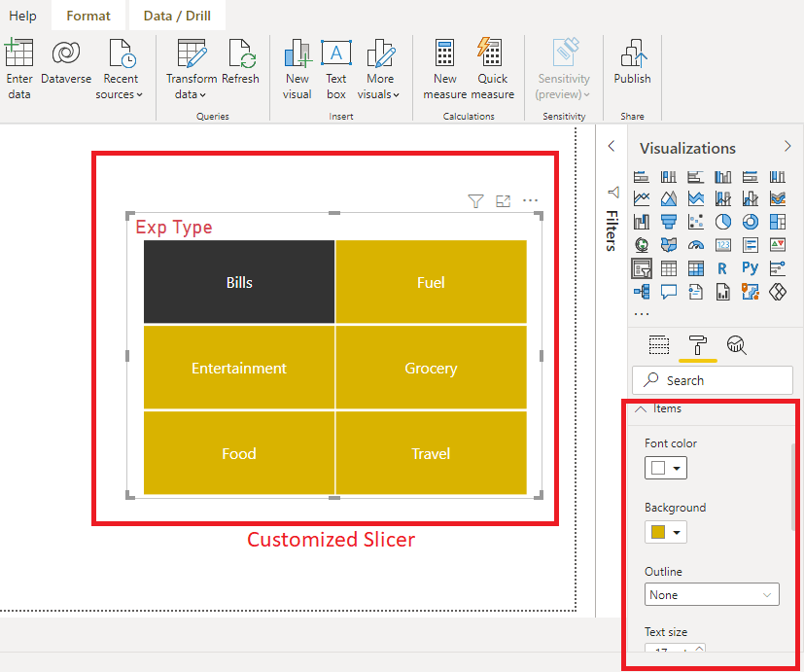Open the slicer's More options ellipsis

pyautogui.click(x=530, y=201)
